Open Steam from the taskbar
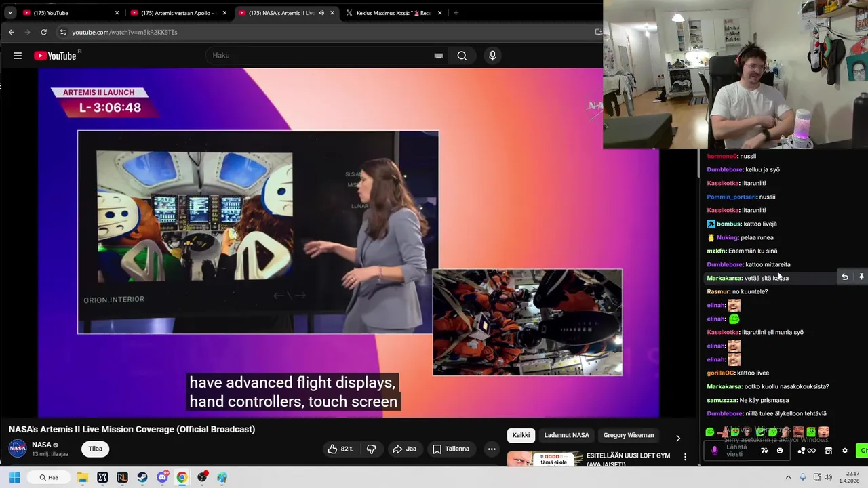 coord(142,477)
